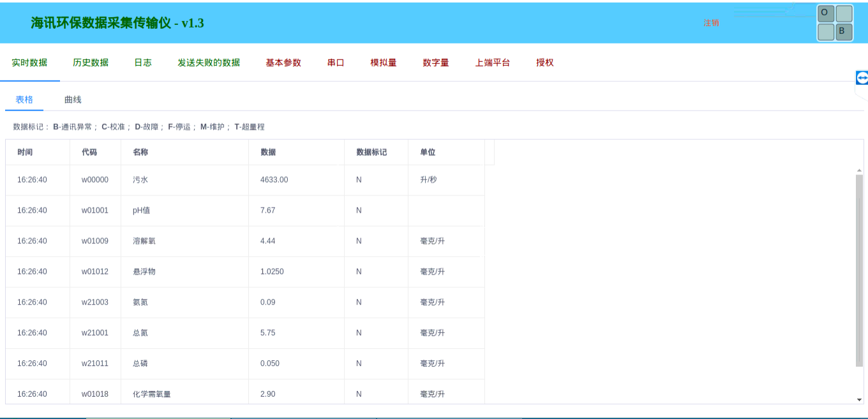Click the 悬浮物 name cell
Screen dimensions: 868x419
tap(184, 272)
